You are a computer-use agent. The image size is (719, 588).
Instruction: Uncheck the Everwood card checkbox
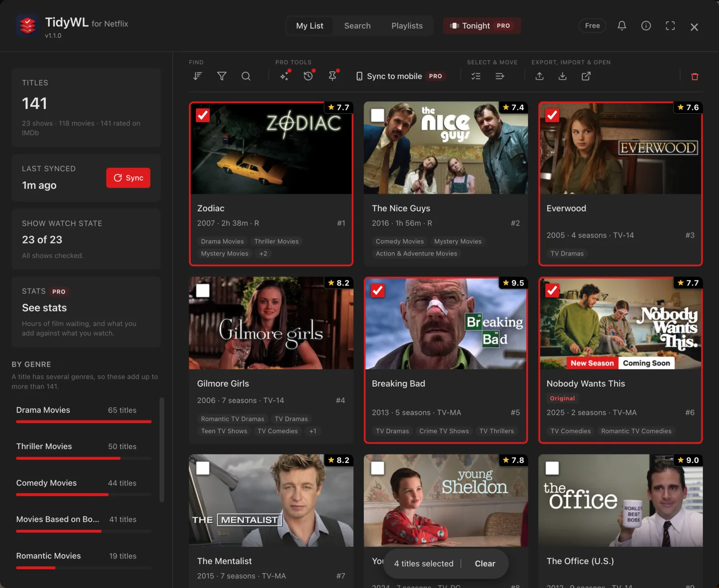pyautogui.click(x=552, y=116)
